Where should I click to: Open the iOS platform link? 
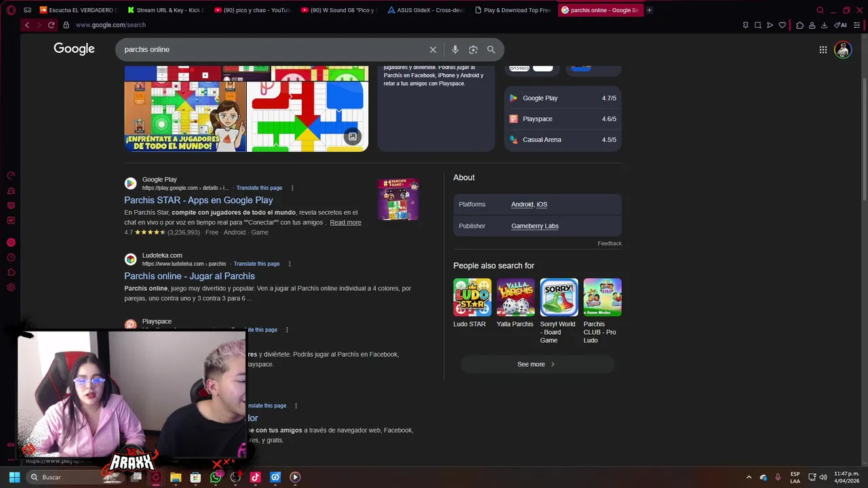(x=542, y=204)
